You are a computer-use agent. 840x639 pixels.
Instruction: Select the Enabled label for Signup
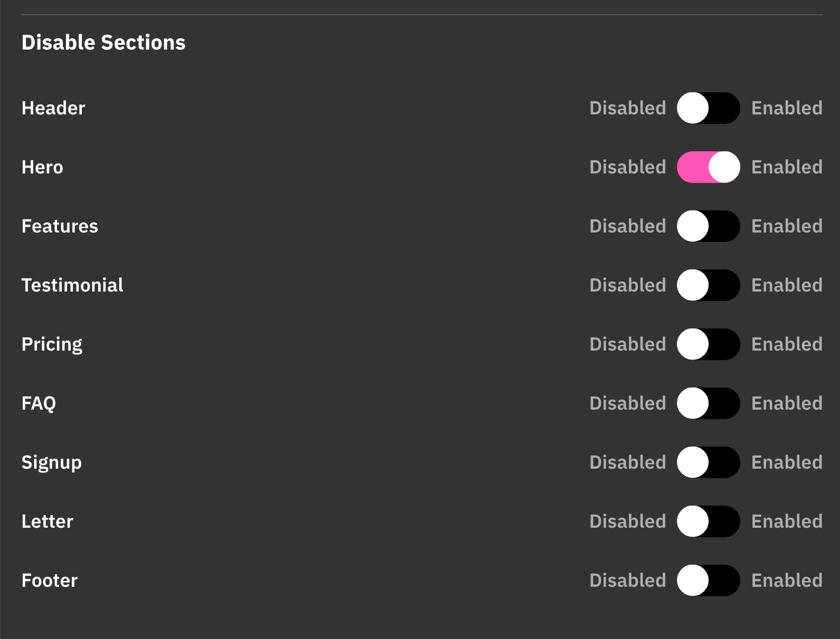787,462
